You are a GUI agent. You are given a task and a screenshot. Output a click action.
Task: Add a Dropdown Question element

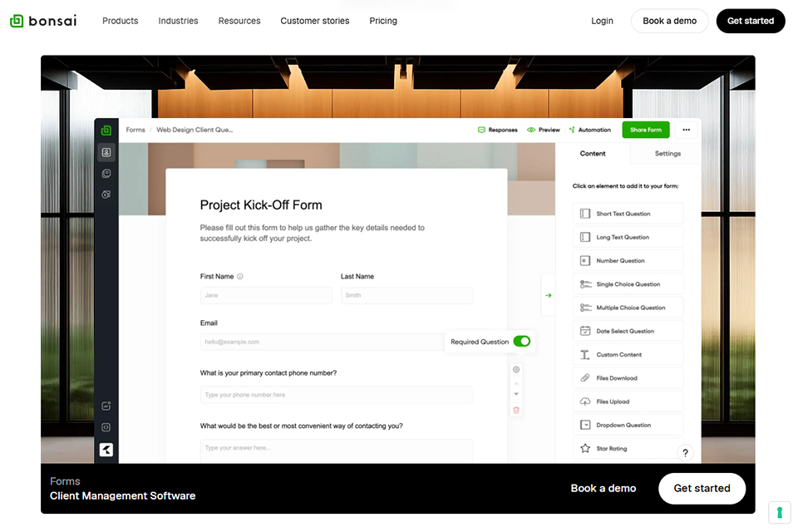[x=628, y=425]
